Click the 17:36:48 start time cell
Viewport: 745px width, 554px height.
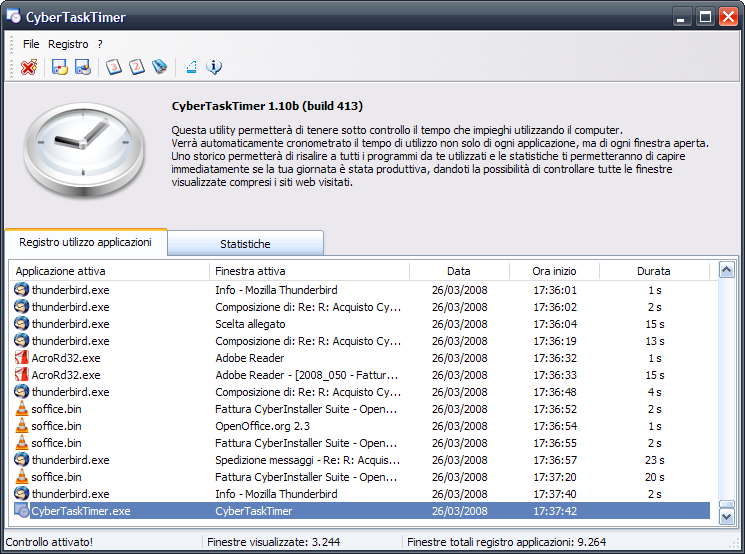click(554, 392)
